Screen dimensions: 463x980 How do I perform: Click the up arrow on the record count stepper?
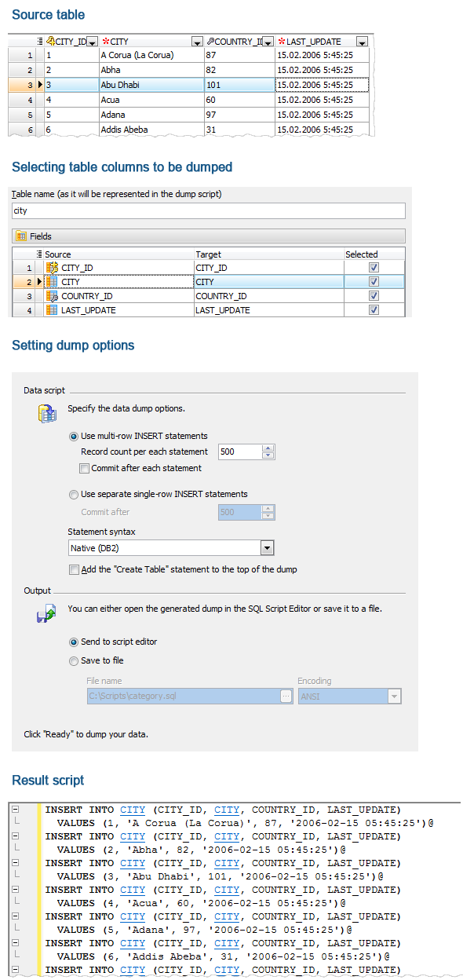(x=267, y=448)
